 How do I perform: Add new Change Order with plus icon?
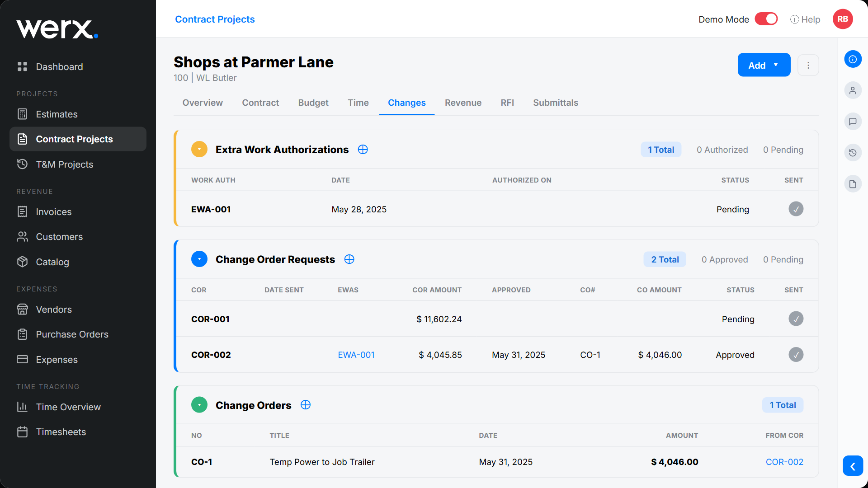(306, 405)
